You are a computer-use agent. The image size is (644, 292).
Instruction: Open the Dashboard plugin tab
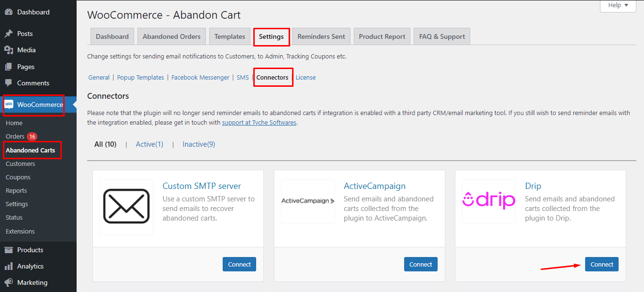point(112,36)
